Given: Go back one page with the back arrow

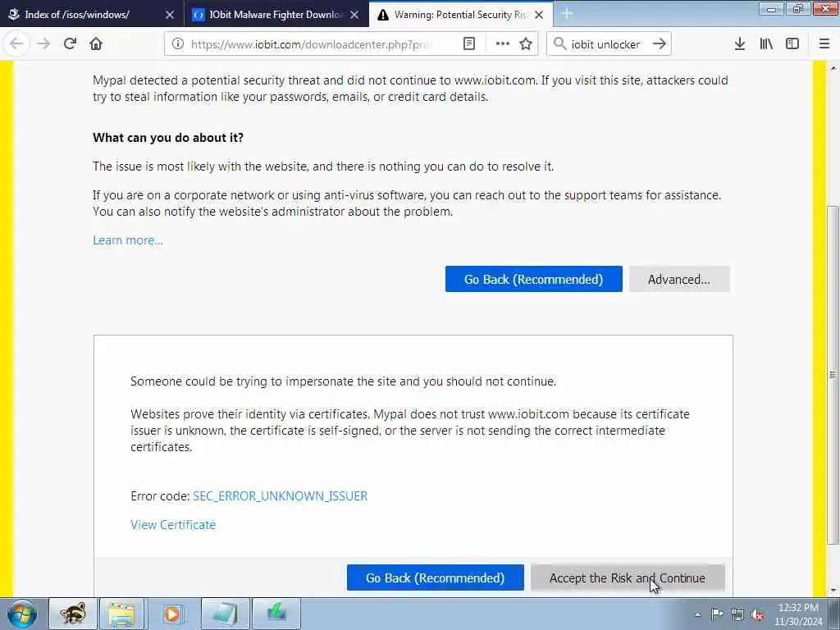Looking at the screenshot, I should point(16,44).
